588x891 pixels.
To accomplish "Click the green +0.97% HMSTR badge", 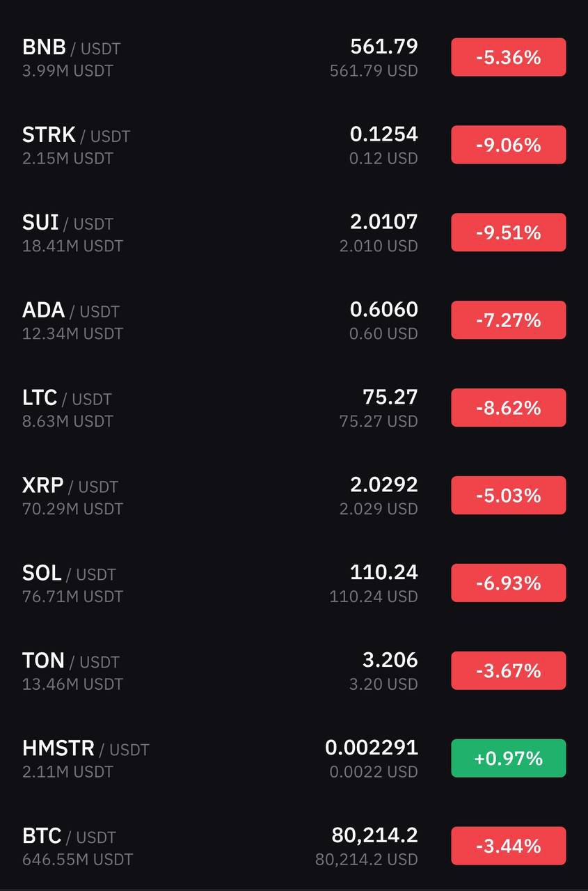I will coord(508,759).
